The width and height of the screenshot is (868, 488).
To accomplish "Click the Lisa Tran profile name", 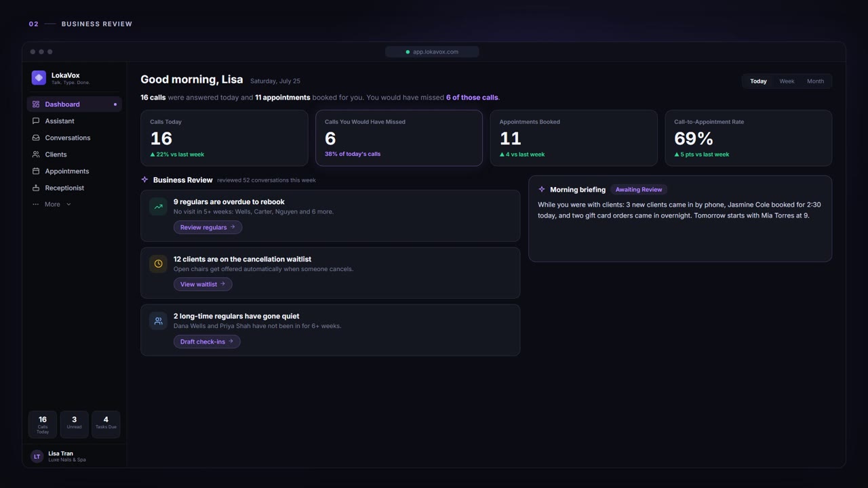I will point(60,453).
